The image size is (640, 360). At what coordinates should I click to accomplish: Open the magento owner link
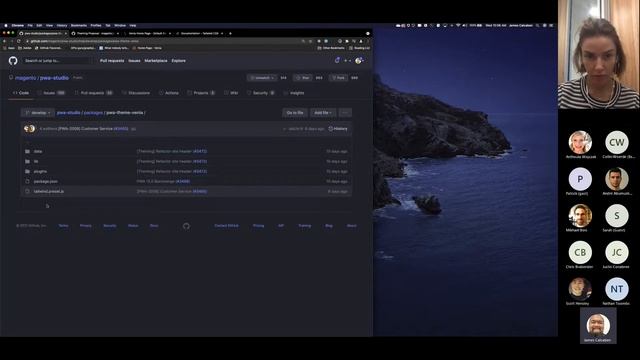(x=25, y=78)
